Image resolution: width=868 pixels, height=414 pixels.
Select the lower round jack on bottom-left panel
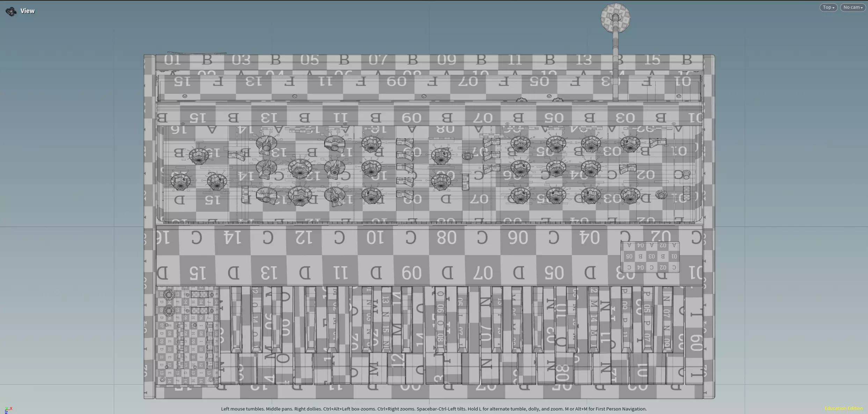click(x=169, y=310)
